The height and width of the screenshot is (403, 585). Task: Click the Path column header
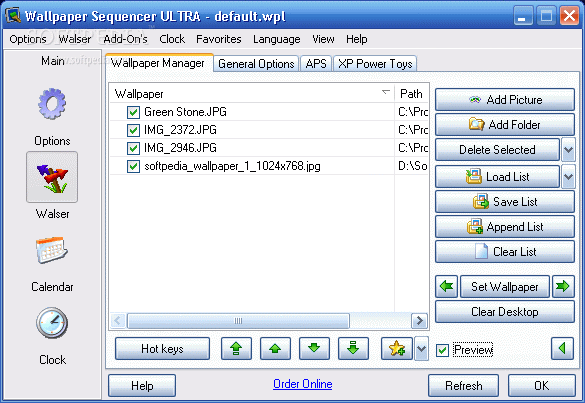click(x=412, y=93)
